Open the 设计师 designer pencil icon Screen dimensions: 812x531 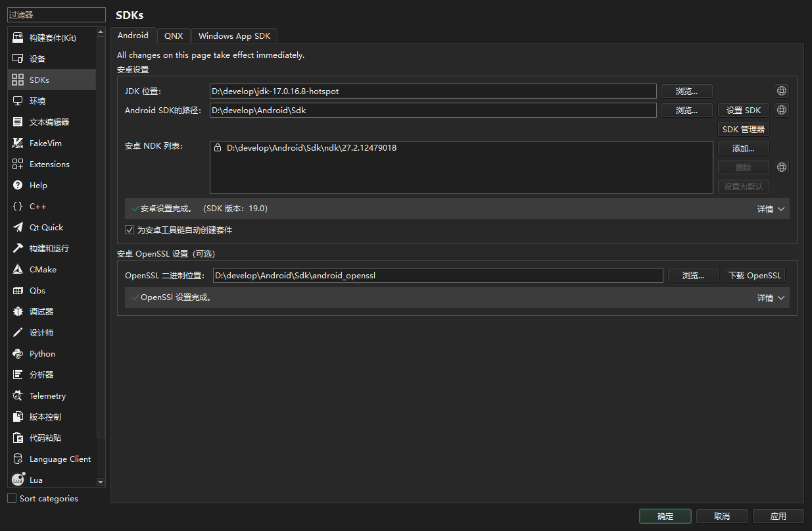click(x=18, y=332)
